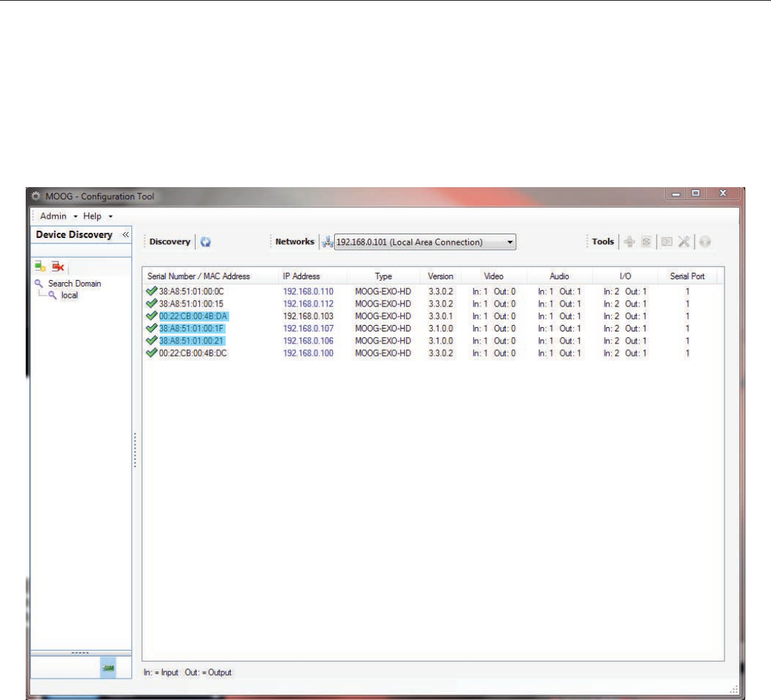Screen dimensions: 771x700
Task: Click the Video column header
Action: click(x=493, y=276)
